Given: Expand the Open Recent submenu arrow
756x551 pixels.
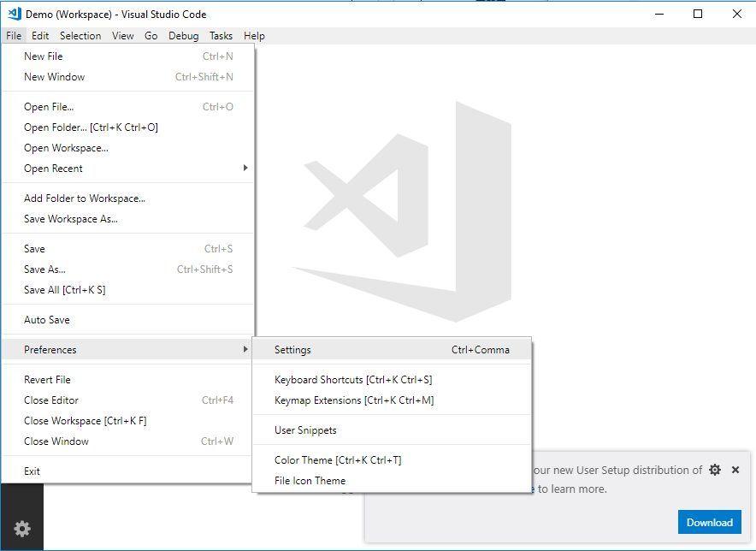Looking at the screenshot, I should point(245,168).
